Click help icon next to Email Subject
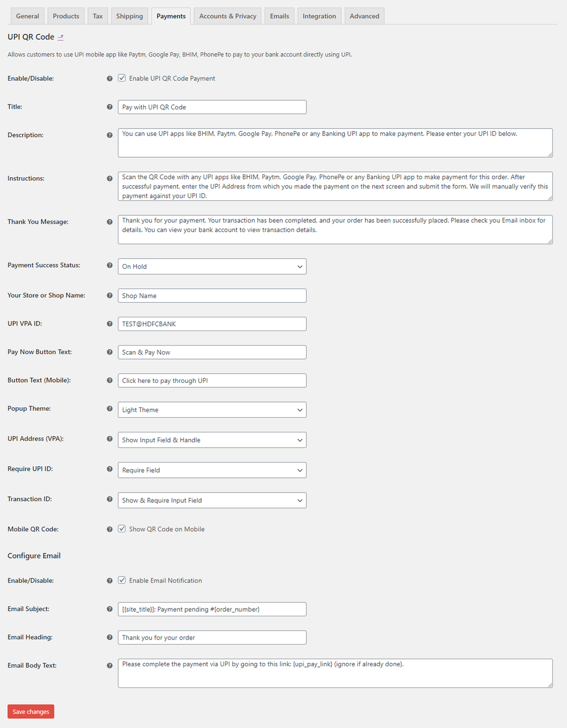567x728 pixels. (110, 609)
